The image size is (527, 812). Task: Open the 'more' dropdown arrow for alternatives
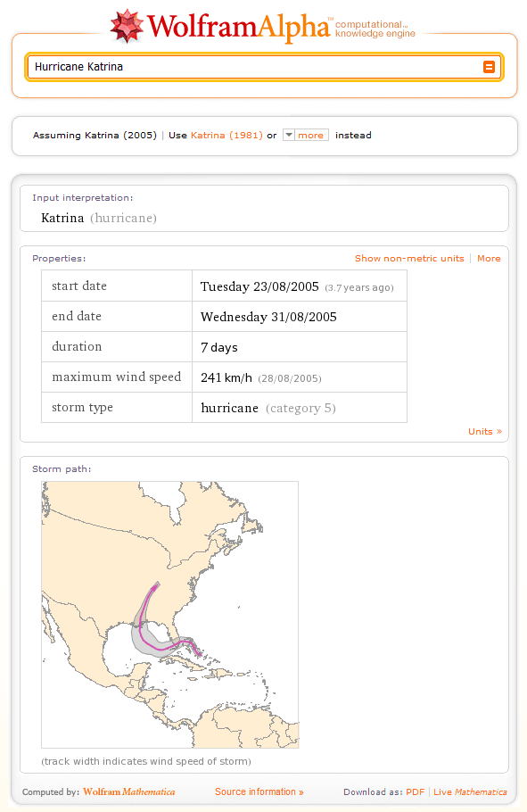pyautogui.click(x=289, y=135)
